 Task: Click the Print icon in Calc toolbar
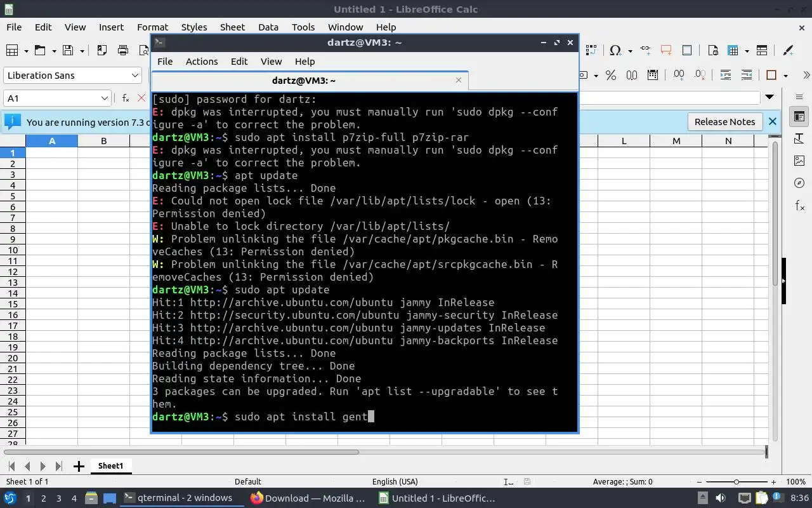click(x=123, y=51)
